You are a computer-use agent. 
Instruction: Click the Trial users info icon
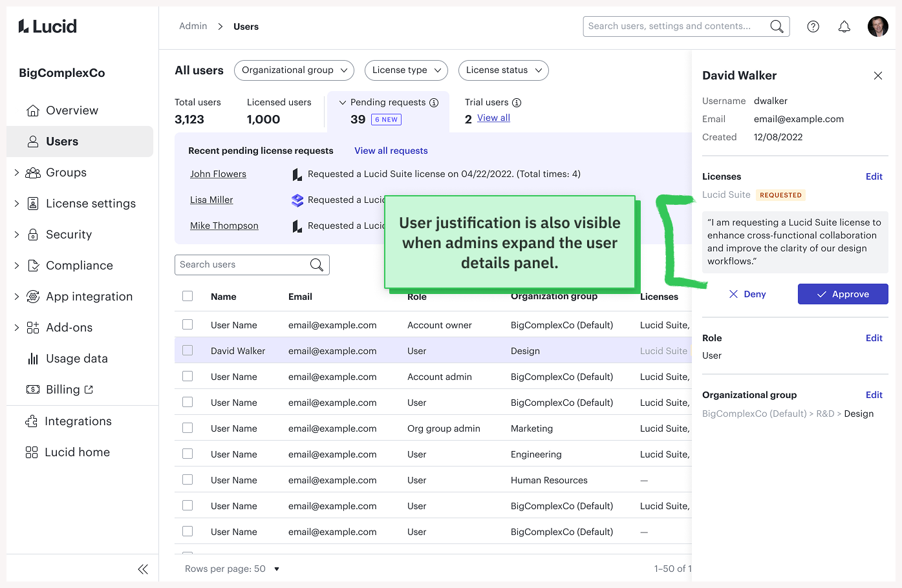click(517, 103)
